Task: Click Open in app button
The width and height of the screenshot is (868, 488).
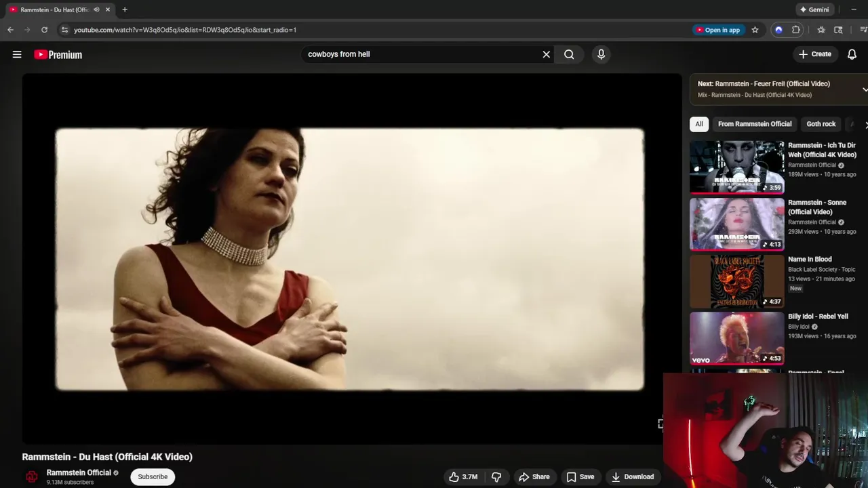Action: coord(717,30)
